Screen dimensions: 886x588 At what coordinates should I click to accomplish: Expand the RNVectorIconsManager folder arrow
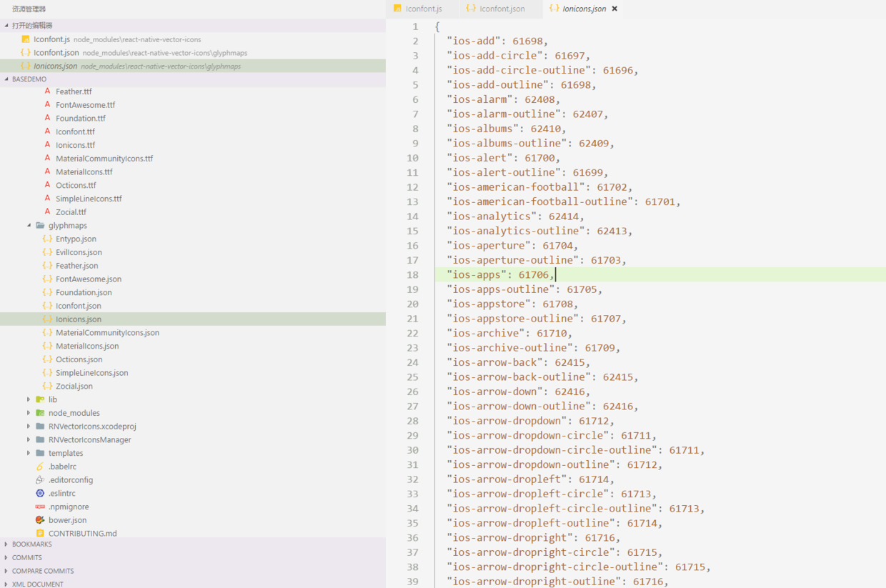tap(29, 440)
